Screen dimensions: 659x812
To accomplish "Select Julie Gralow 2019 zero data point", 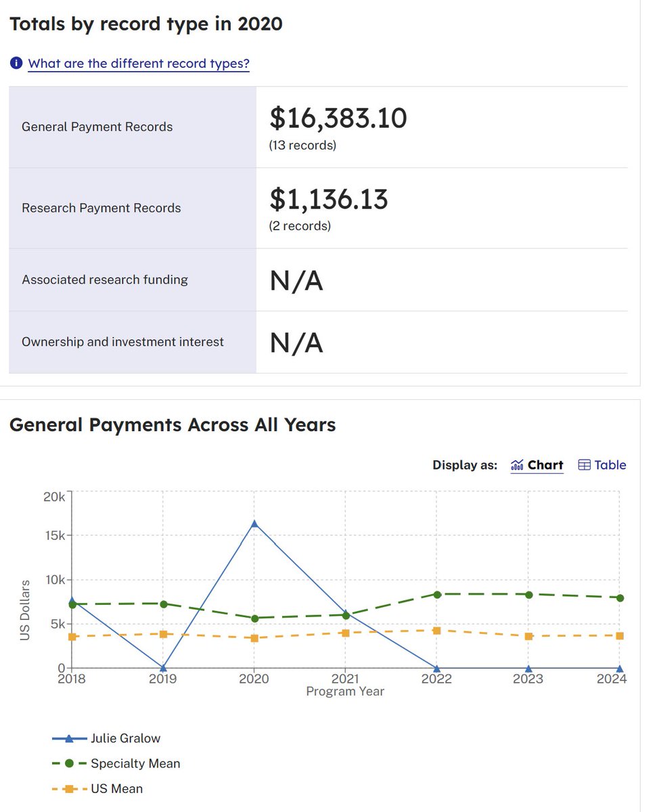I will 163,668.
